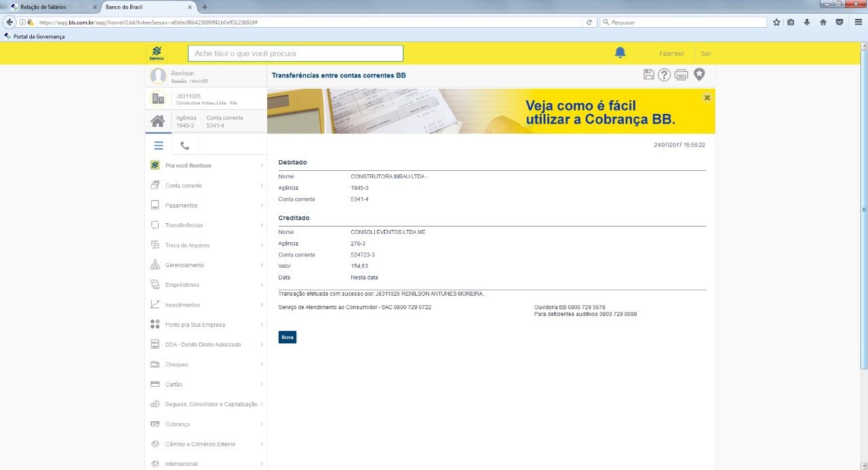Screen dimensions: 868x470
Task: Click the Seguros, Consórcios e Capitalização icon
Action: (x=155, y=404)
